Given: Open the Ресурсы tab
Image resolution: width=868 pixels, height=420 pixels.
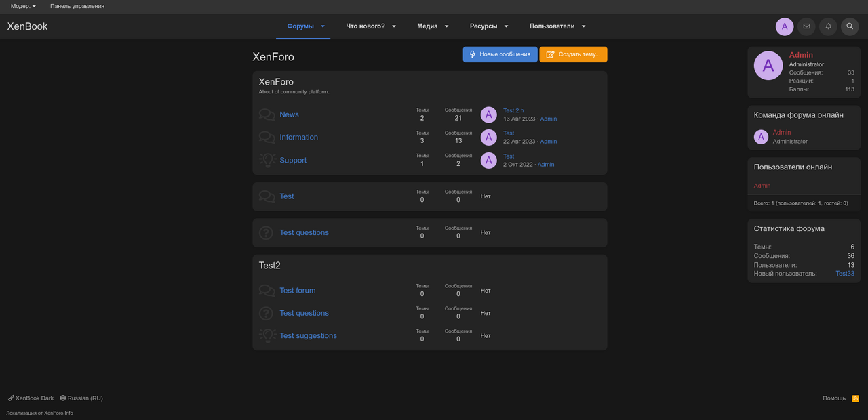Looking at the screenshot, I should [x=484, y=26].
